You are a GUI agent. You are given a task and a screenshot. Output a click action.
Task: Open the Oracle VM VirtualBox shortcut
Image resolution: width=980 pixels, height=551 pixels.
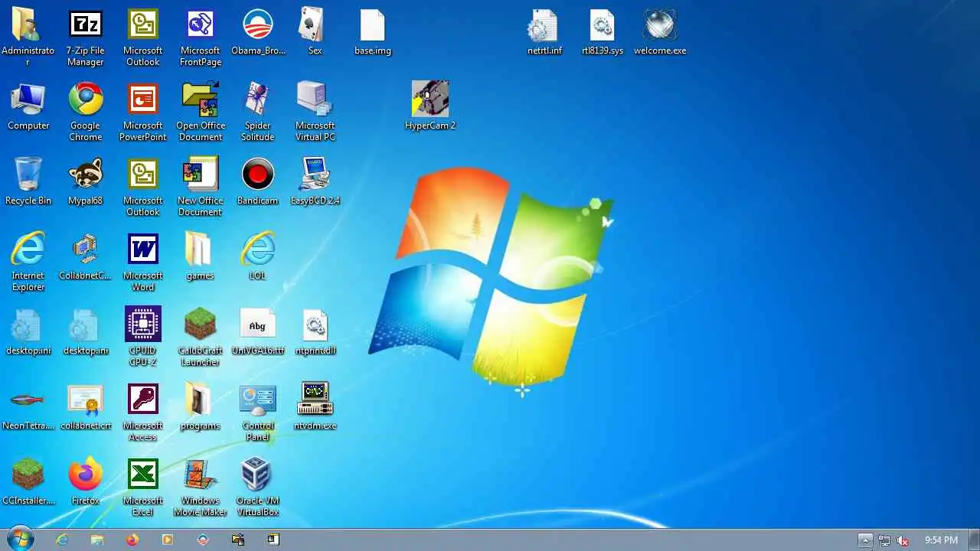tap(257, 487)
